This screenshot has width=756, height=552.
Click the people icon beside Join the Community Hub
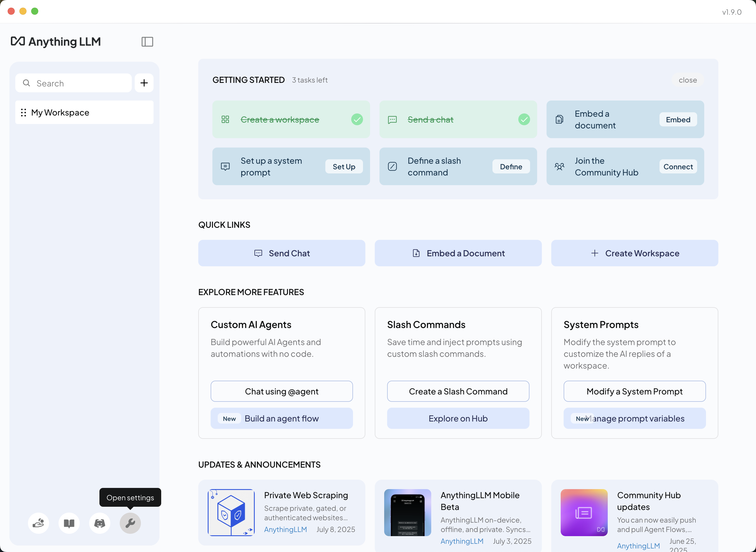pos(559,166)
